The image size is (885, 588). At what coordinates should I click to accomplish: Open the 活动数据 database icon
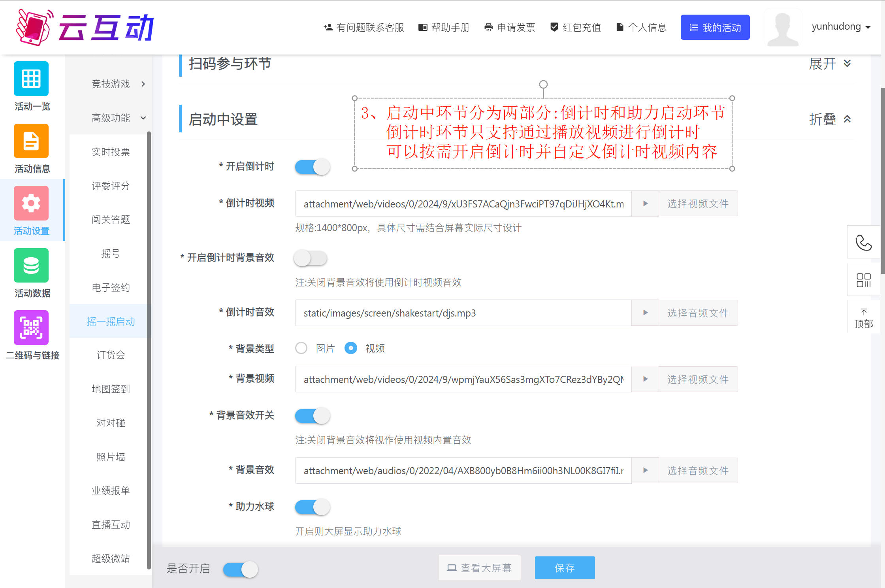tap(31, 266)
